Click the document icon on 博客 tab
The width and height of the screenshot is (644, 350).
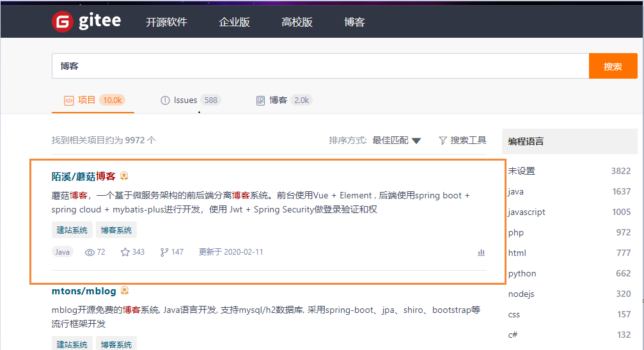[x=260, y=100]
